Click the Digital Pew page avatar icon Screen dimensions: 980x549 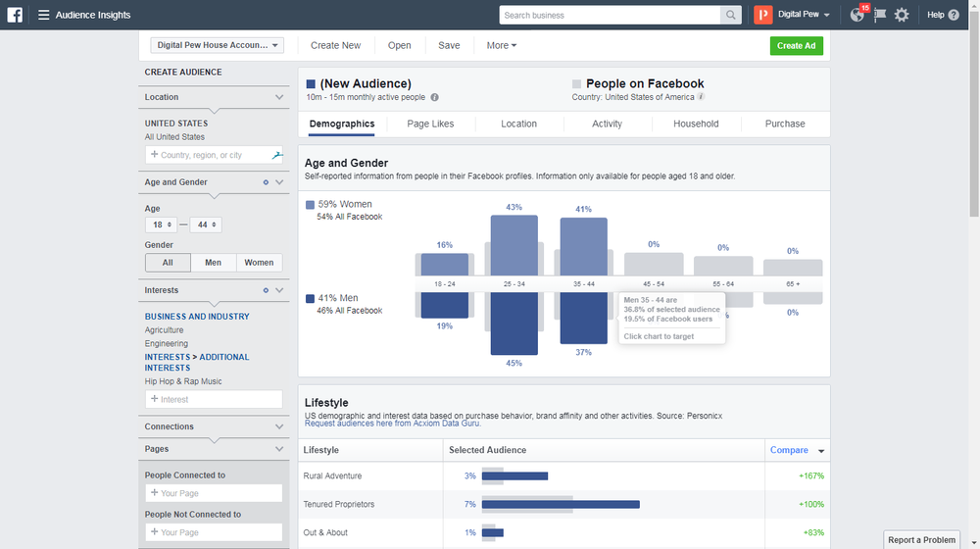[x=763, y=15]
